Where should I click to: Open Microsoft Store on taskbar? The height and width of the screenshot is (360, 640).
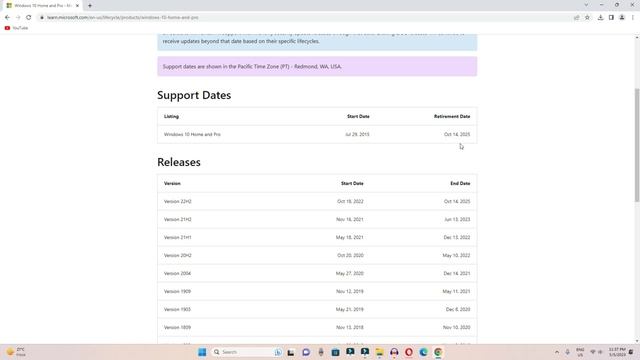(335, 352)
